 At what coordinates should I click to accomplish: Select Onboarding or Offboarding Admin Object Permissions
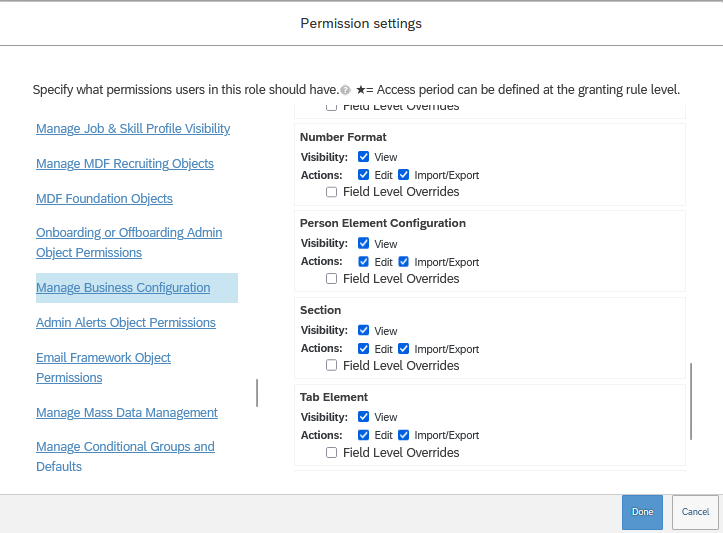pos(129,243)
